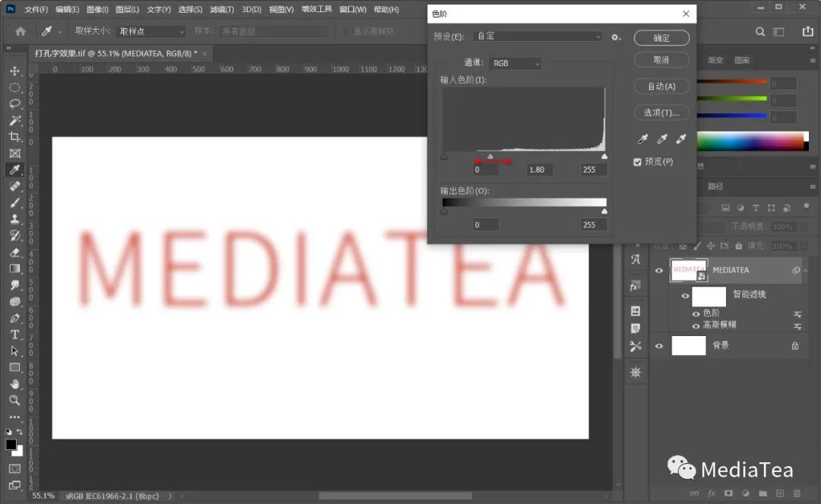Select the Crop tool

(14, 137)
